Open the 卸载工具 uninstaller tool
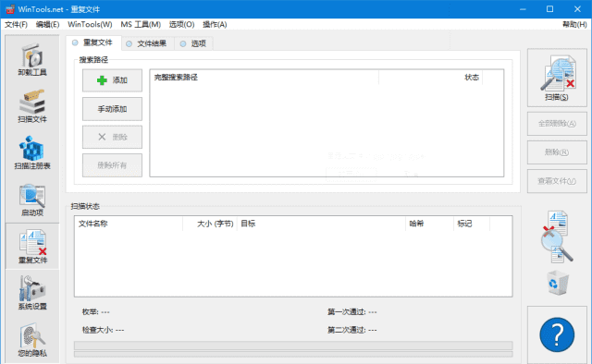 32,60
